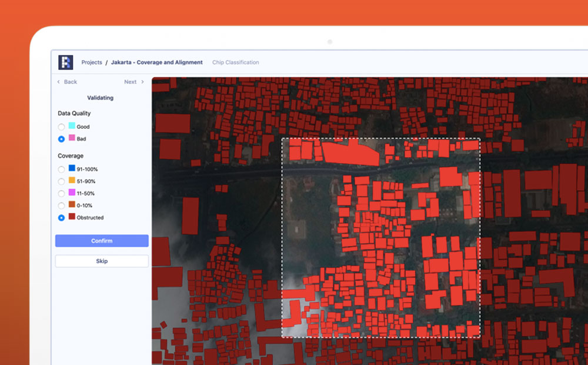Screen dimensions: 588x365
Task: Select the Bad data quality radio button
Action: [x=61, y=139]
